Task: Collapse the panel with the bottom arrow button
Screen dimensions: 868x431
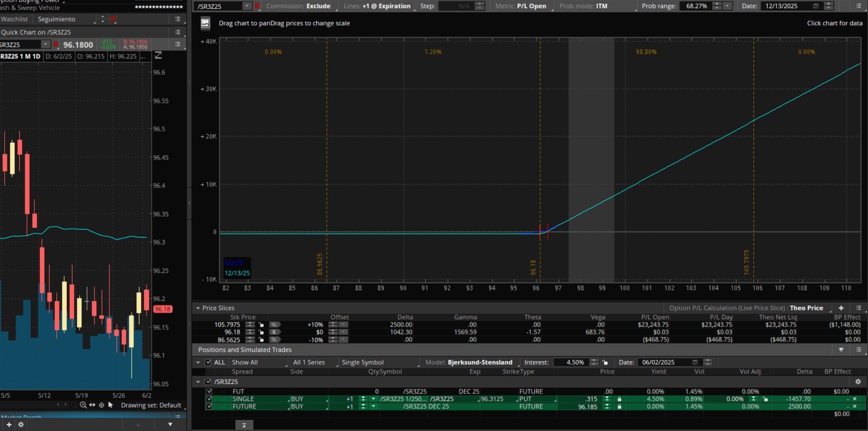Action: (244, 425)
